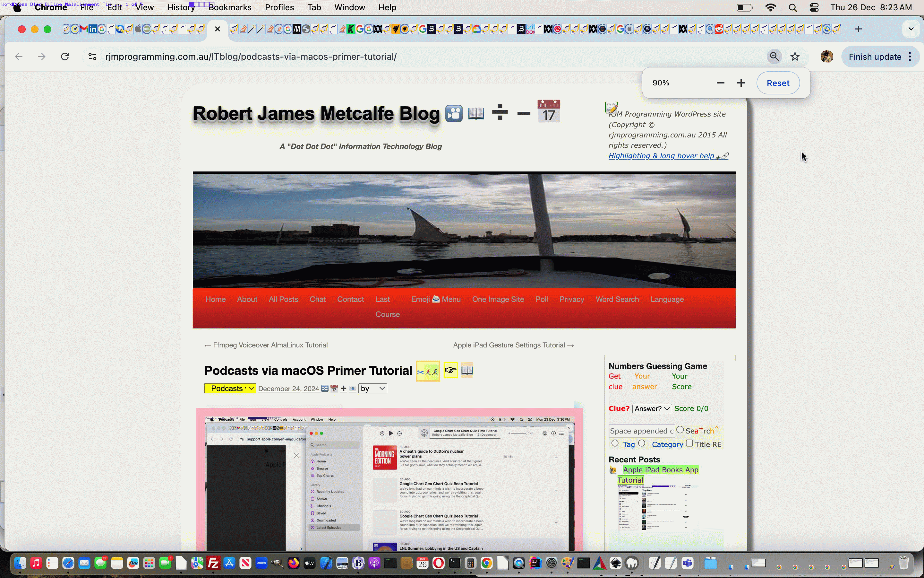Click the Finish update button
The height and width of the screenshot is (578, 924).
(875, 57)
